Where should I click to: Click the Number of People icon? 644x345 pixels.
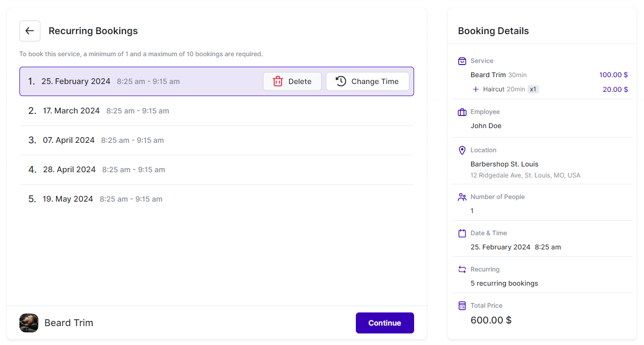click(462, 197)
